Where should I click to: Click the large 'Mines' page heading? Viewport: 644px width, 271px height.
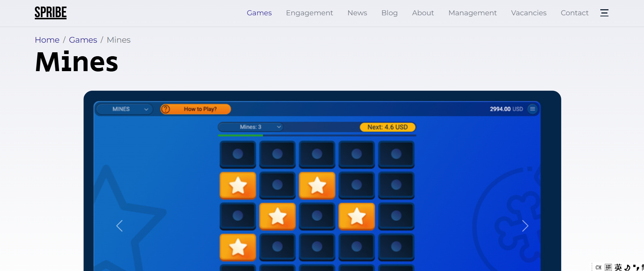tap(77, 62)
